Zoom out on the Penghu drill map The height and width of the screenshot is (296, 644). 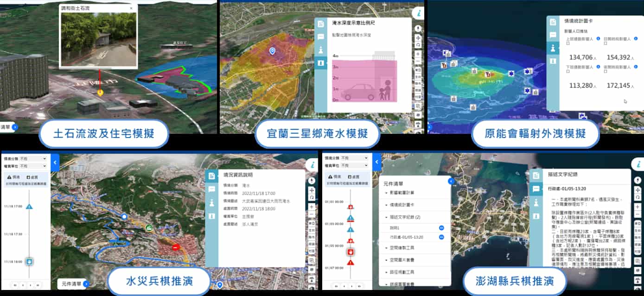638,214
